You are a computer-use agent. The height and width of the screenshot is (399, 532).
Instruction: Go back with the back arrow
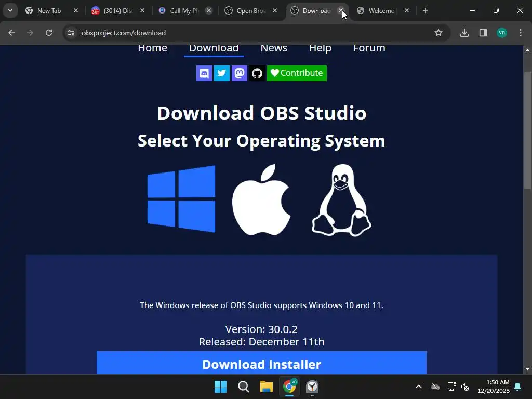point(11,33)
